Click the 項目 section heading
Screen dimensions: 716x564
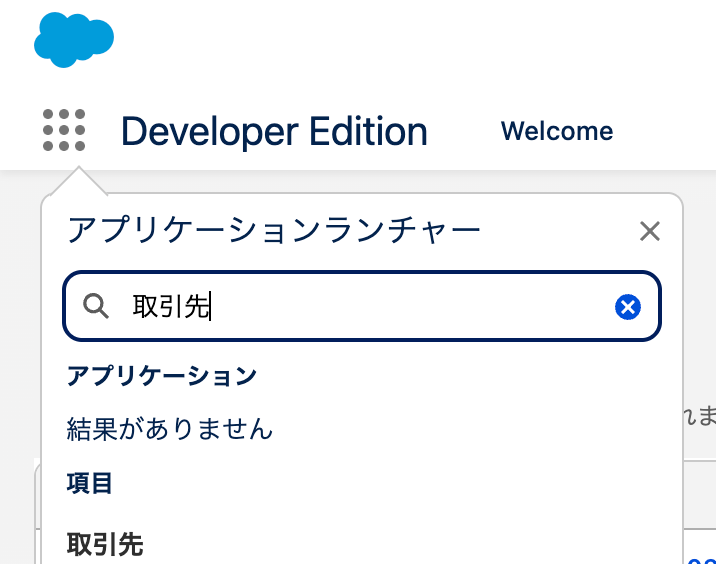tap(90, 483)
